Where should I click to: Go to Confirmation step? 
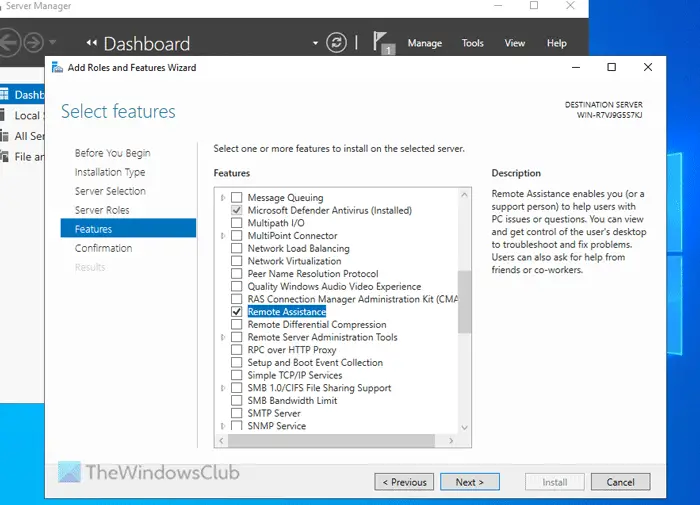[104, 248]
